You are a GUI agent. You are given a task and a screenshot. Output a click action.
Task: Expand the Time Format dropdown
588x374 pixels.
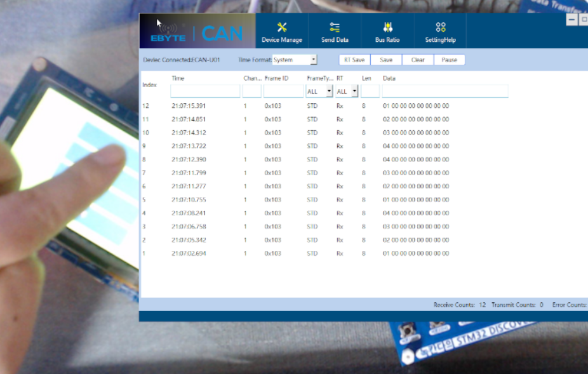[x=314, y=60]
